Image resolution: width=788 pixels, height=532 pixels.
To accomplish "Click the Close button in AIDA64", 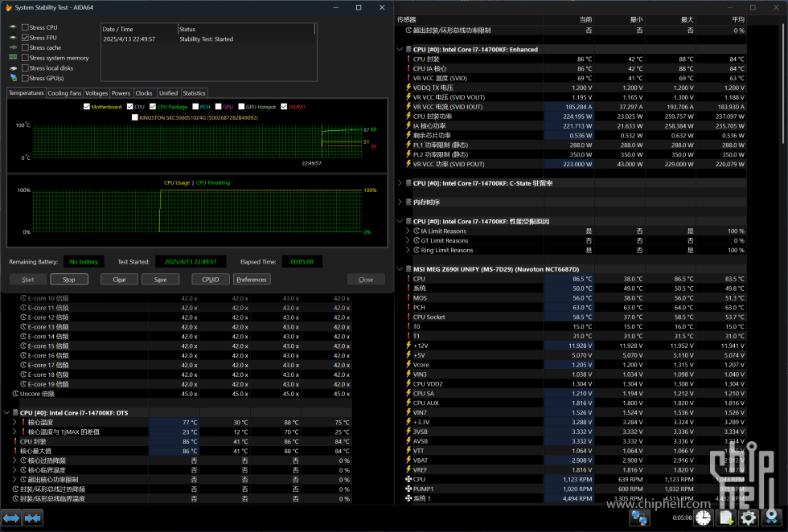I will coord(366,280).
